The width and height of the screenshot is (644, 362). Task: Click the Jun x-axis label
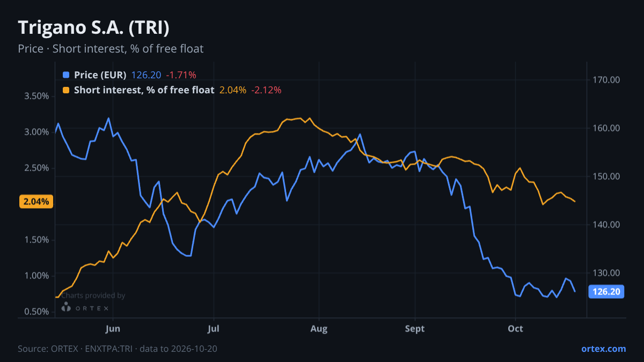click(x=113, y=328)
